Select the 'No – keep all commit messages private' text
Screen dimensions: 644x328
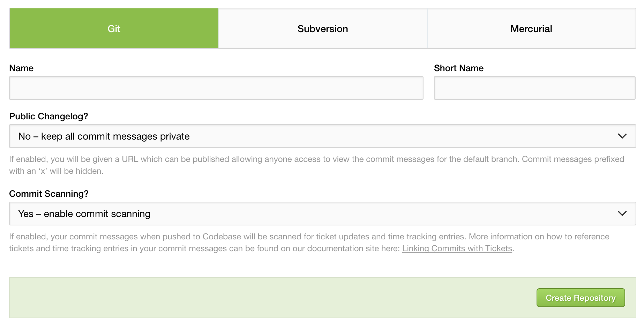click(x=104, y=136)
